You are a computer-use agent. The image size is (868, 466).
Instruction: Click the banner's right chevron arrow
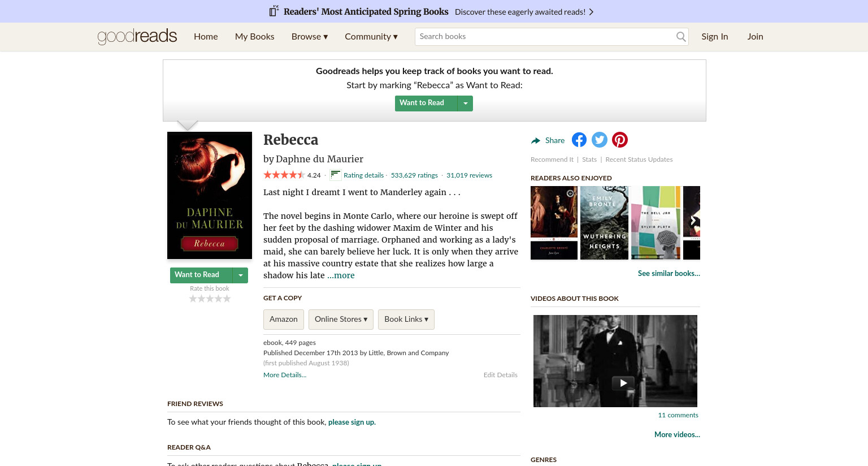591,12
